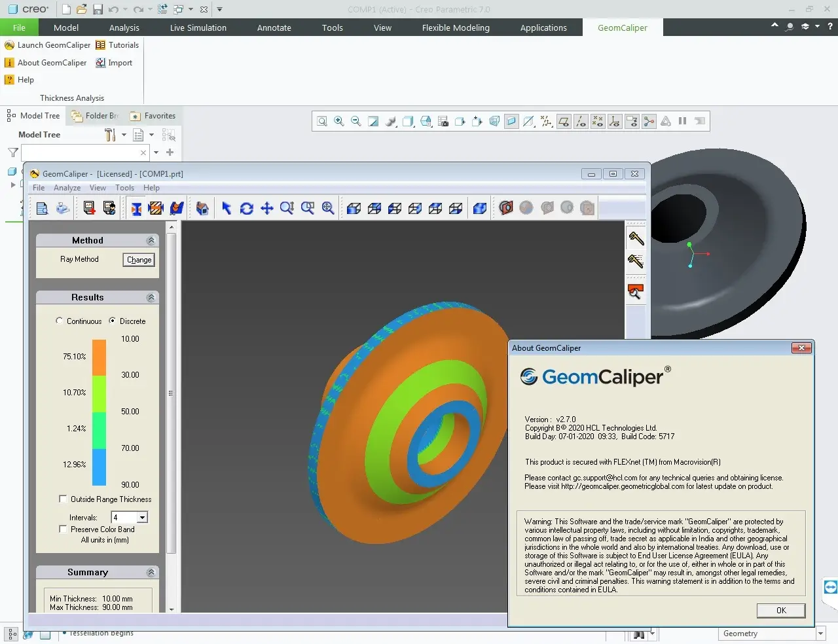
Task: Click the blue 70-90 color band
Action: point(99,467)
